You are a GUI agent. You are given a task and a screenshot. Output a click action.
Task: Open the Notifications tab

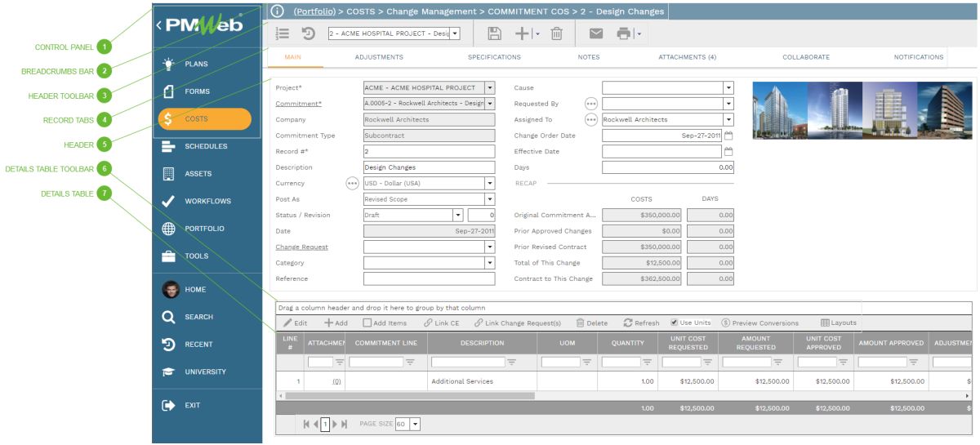click(x=919, y=57)
